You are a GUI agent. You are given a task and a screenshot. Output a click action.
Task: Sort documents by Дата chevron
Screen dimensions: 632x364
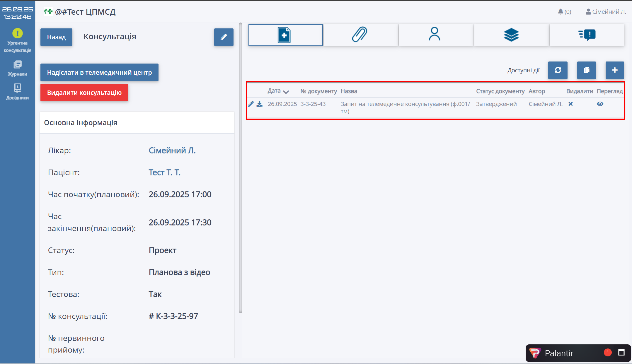(x=286, y=92)
